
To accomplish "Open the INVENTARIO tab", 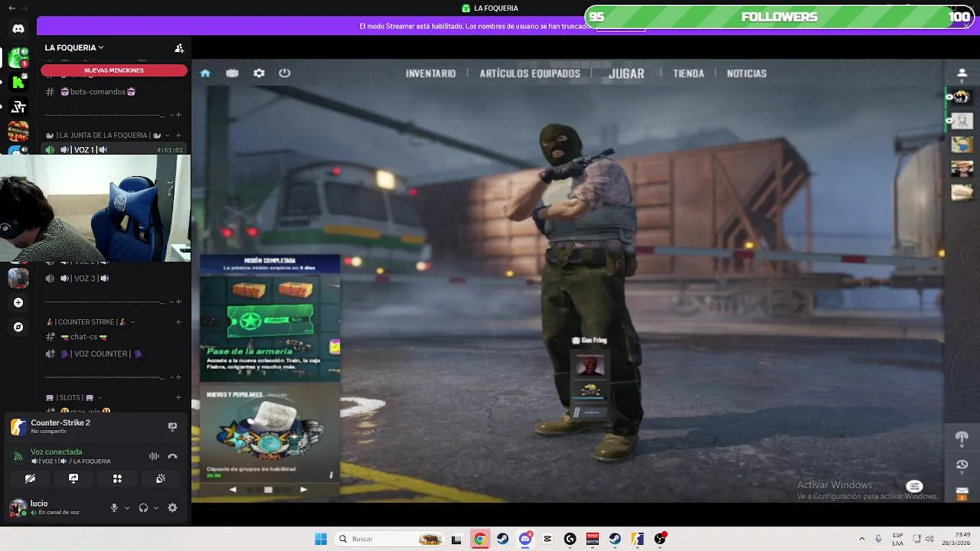I will click(x=430, y=73).
